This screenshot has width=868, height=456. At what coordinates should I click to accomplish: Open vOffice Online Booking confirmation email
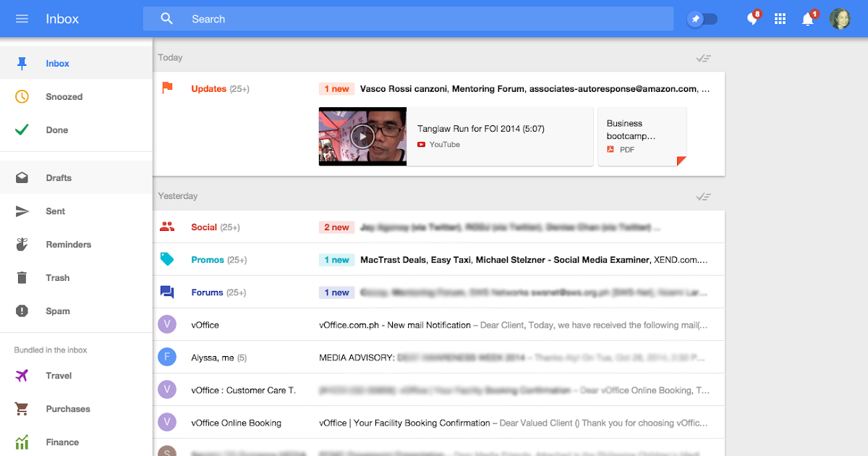pos(438,423)
